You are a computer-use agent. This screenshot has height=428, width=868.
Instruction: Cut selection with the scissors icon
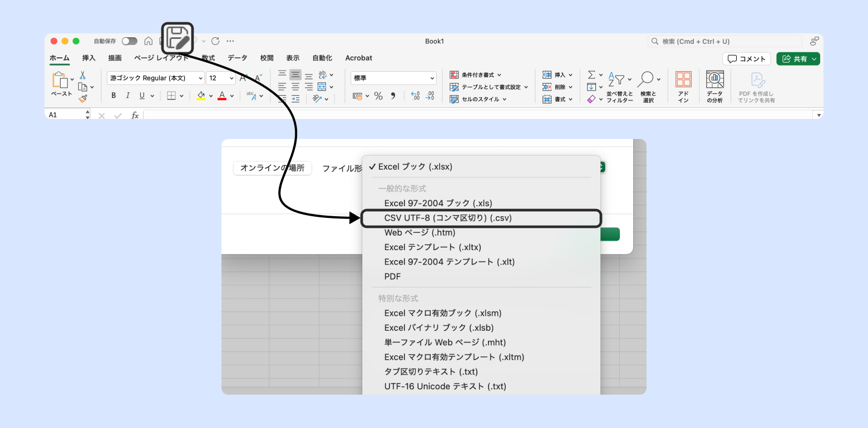point(83,75)
